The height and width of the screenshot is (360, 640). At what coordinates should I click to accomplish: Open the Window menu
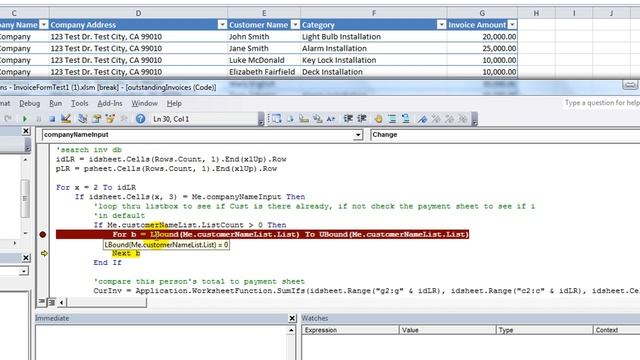[144, 103]
